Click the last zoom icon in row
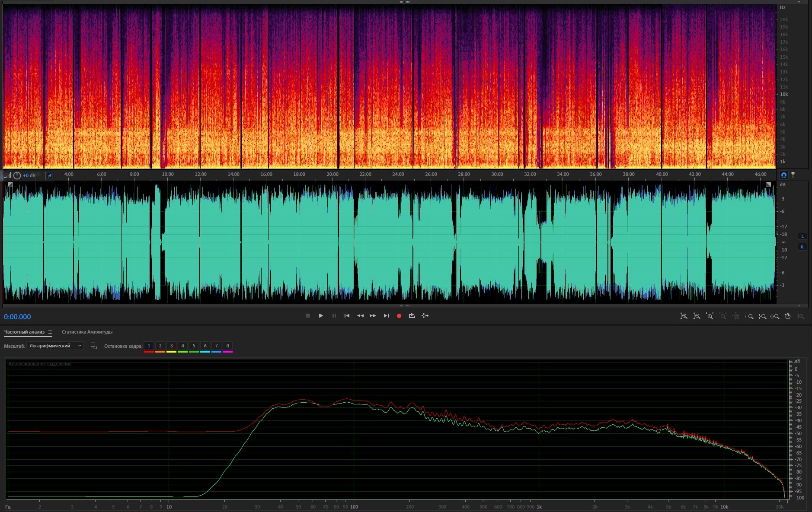Viewport: 812px width, 512px height. tap(801, 316)
